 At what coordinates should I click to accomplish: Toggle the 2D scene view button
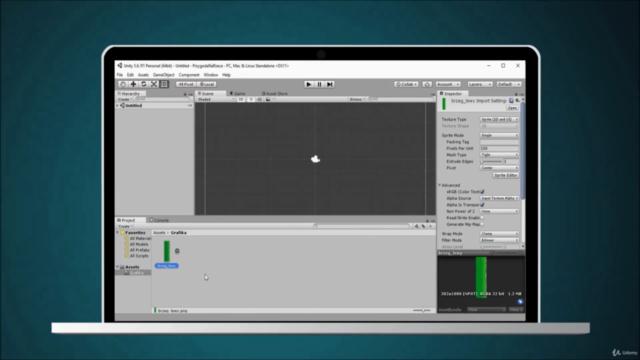(241, 99)
